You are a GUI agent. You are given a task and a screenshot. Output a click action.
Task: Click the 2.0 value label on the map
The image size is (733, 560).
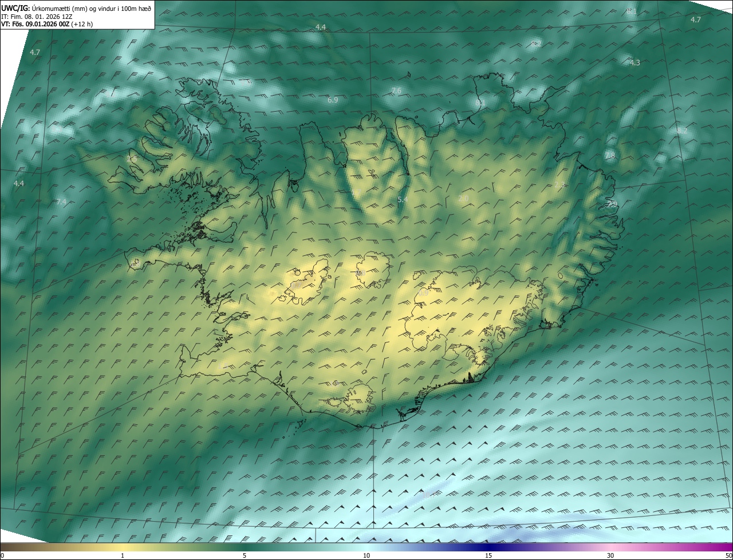click(x=463, y=198)
